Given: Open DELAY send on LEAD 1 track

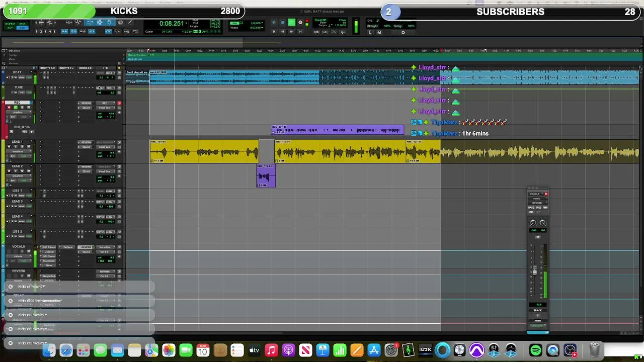Looking at the screenshot, I should coord(86,147).
